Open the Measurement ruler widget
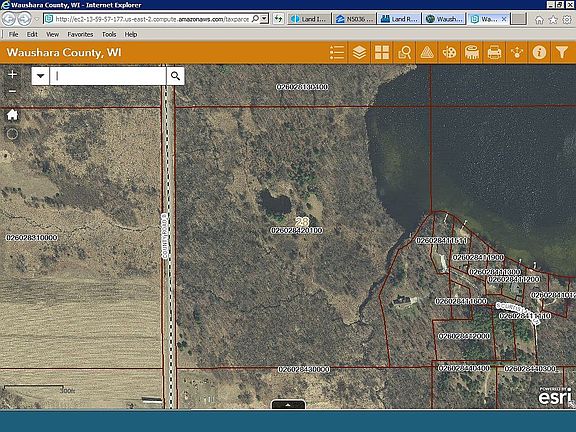576x432 pixels. [472, 53]
